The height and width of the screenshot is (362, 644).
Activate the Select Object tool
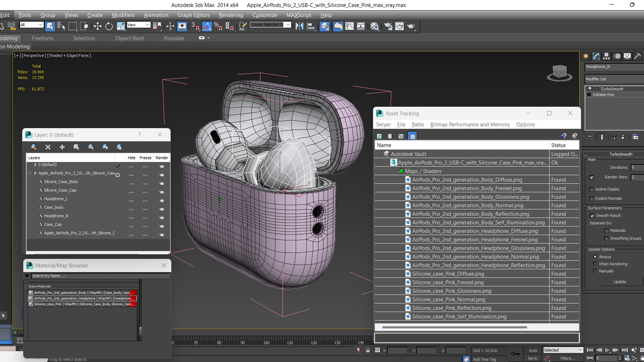[x=50, y=26]
